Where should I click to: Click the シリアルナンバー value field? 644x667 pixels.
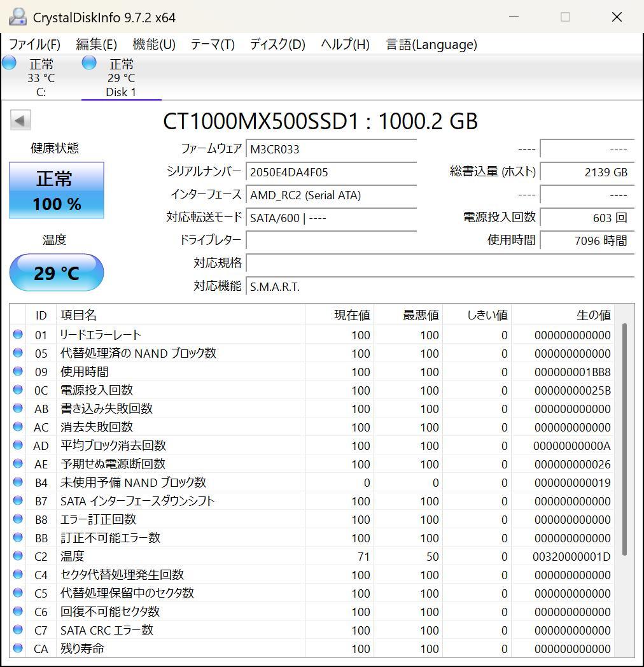[331, 172]
